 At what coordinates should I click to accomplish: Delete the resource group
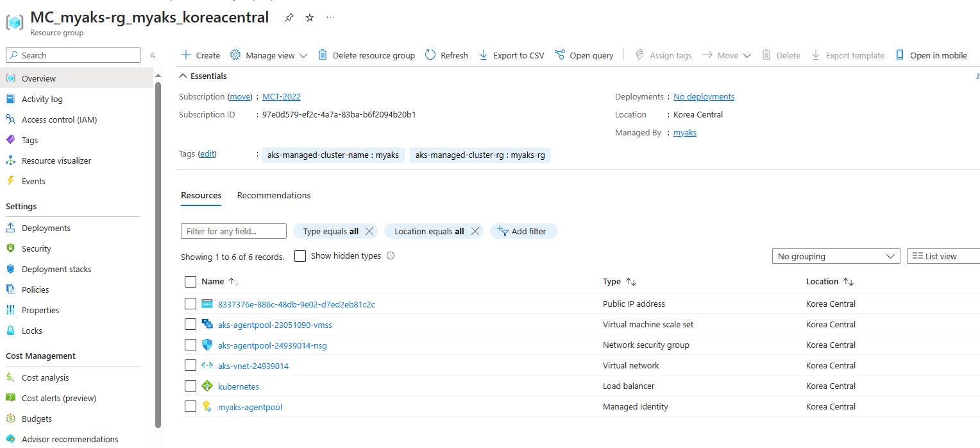click(367, 55)
